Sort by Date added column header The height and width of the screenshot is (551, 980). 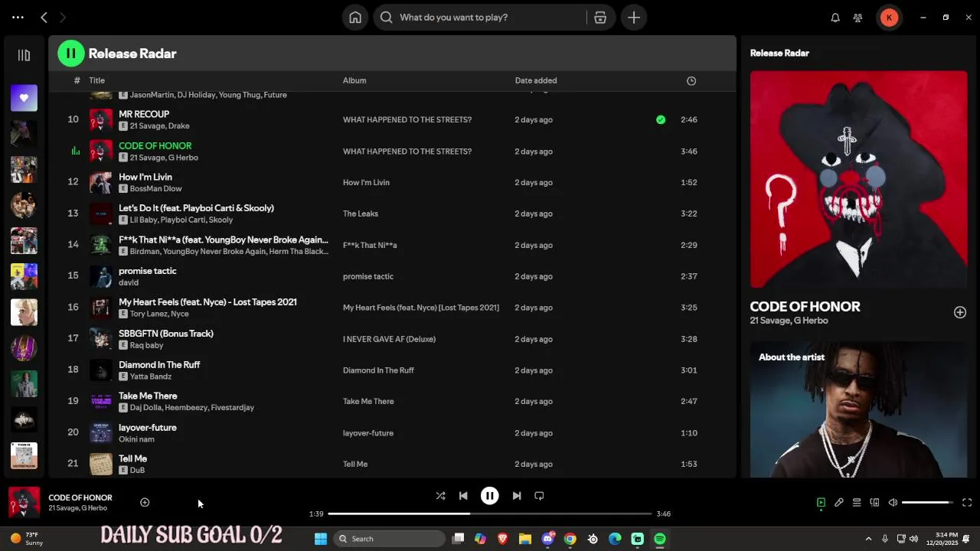(x=536, y=80)
